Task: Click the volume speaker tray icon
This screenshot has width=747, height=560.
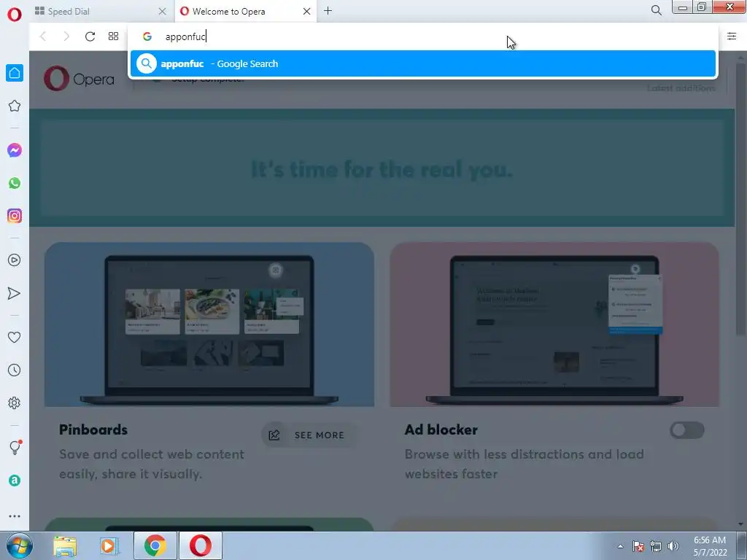Action: (673, 546)
